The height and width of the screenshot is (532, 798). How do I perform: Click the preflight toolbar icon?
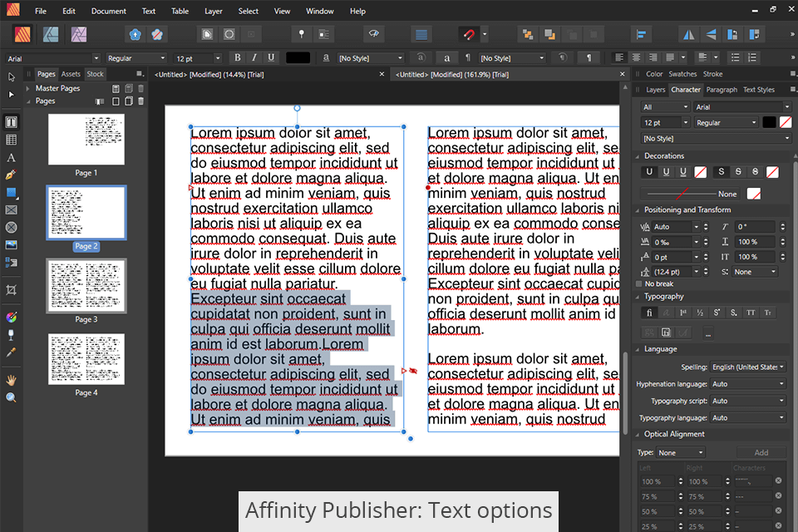(x=374, y=35)
